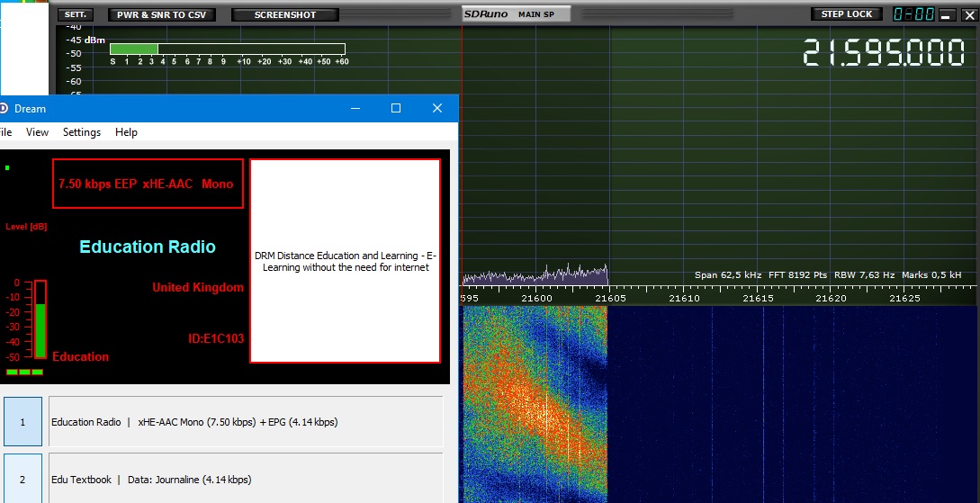Toggle the STEP LOCK button

847,14
